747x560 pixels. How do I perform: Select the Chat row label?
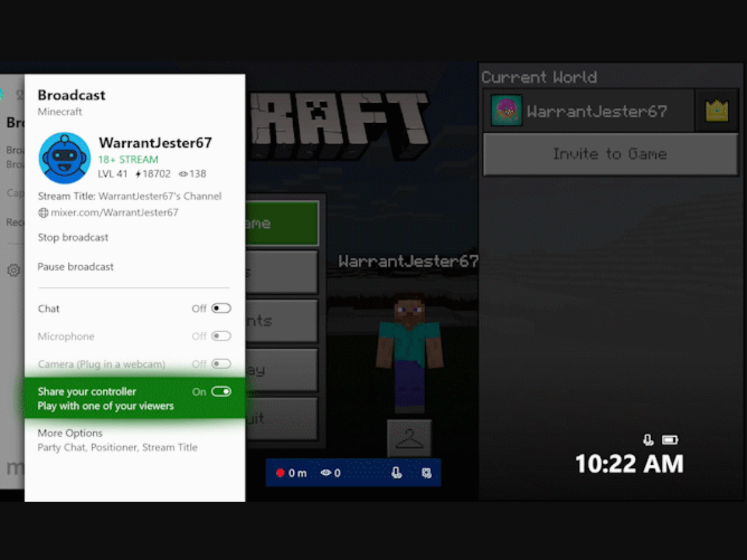[49, 309]
